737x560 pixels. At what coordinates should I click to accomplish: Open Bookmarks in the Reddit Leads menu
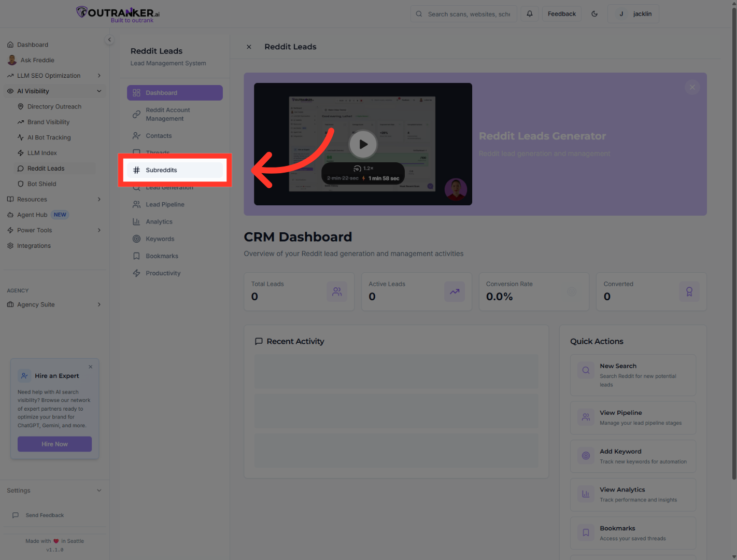(x=175, y=256)
